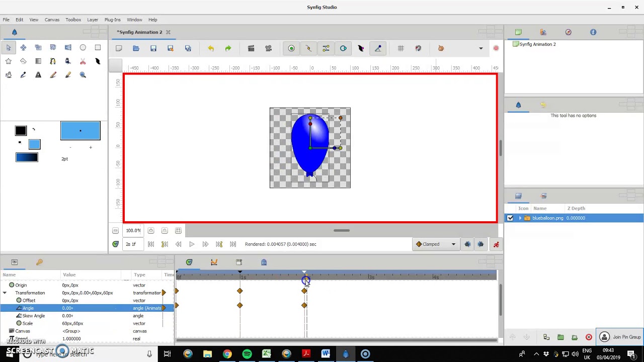Seek to the end of animation
The width and height of the screenshot is (644, 362).
coord(233,244)
